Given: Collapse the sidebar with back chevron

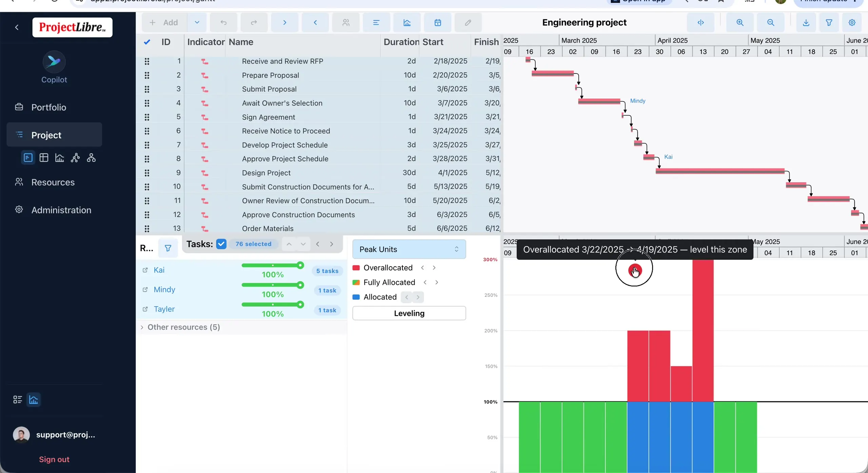Looking at the screenshot, I should (x=17, y=27).
